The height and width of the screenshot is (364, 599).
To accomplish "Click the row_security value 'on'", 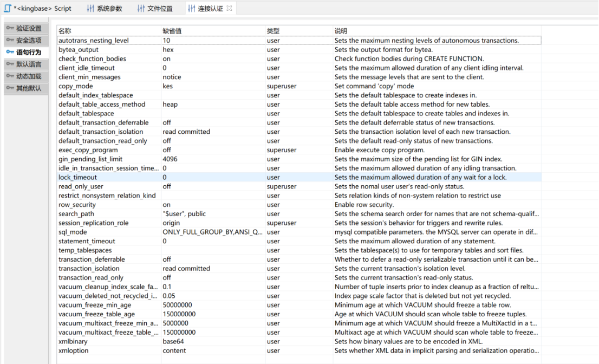I will tap(166, 205).
